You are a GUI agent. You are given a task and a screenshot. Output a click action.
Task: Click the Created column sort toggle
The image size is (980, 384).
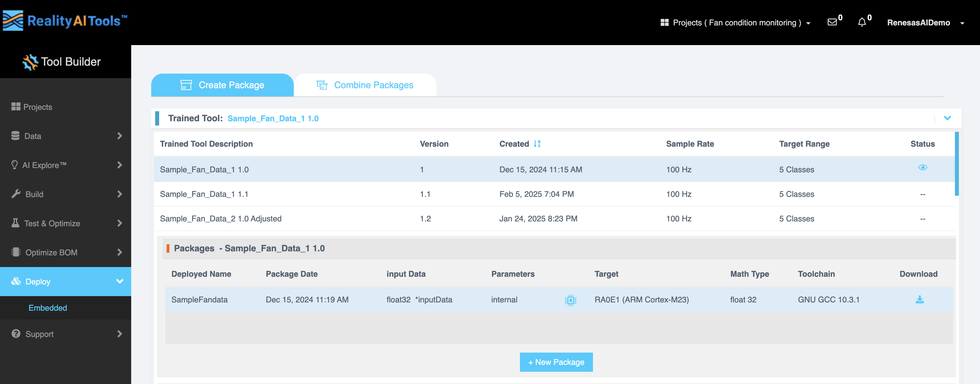pos(537,144)
